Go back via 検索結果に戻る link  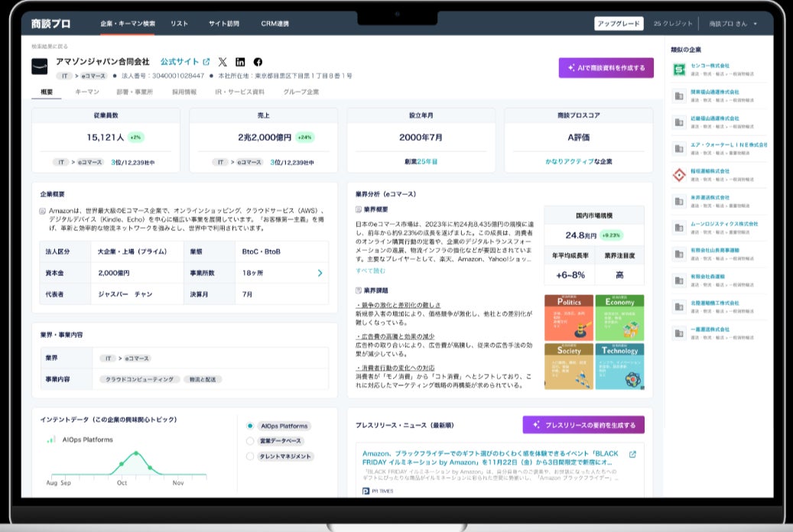[50, 47]
